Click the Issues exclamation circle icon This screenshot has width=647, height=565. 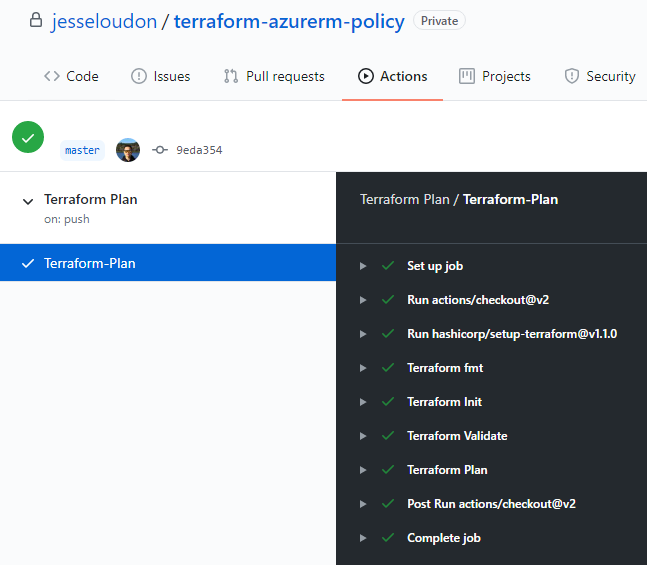(139, 76)
